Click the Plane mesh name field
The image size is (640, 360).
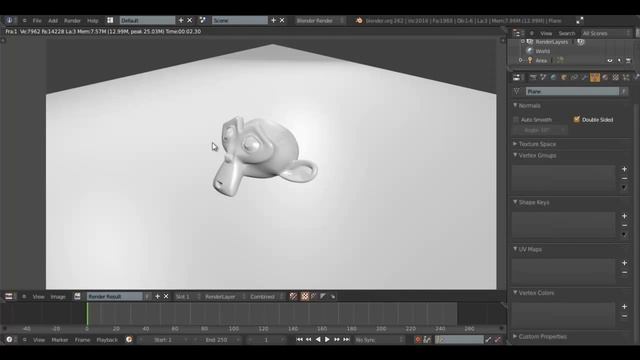click(572, 91)
